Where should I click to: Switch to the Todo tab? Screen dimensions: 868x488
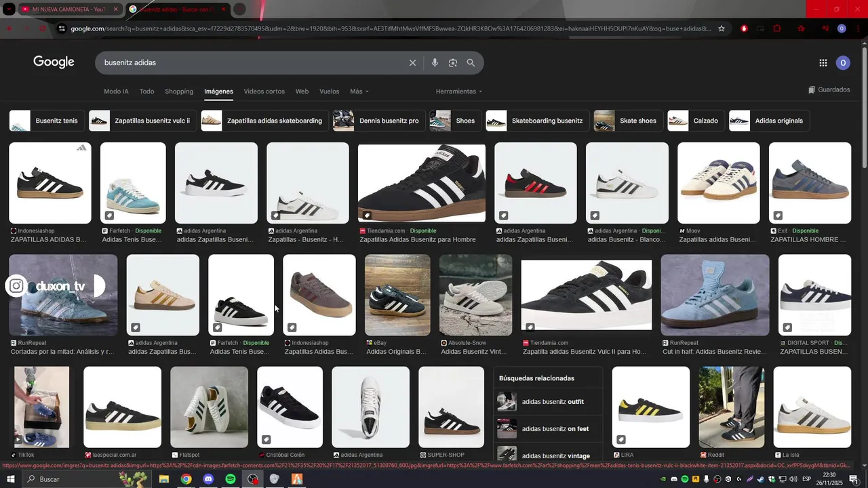point(146,91)
